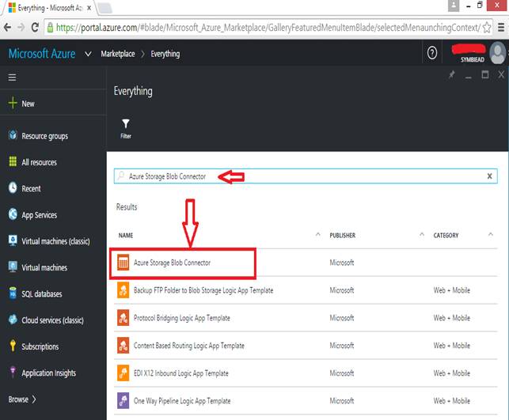Click Microsoft publisher in Blob Connector row
Screen dimensions: 509x420
pos(341,263)
